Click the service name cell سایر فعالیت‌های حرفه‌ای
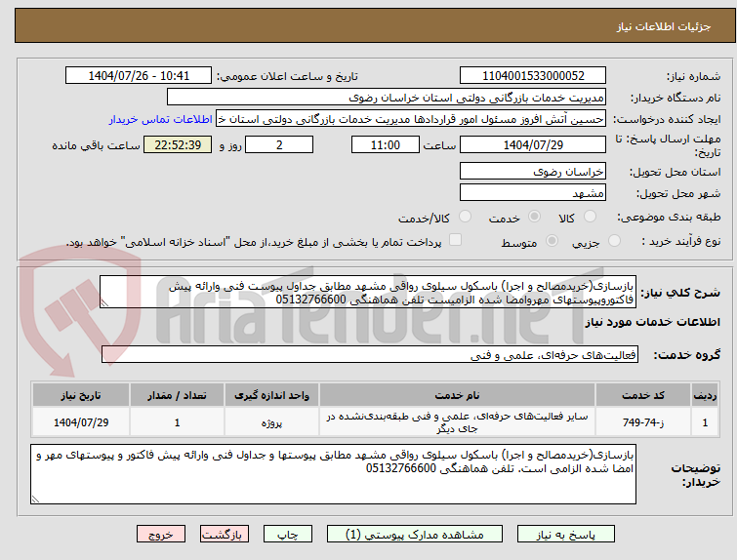 tap(457, 422)
